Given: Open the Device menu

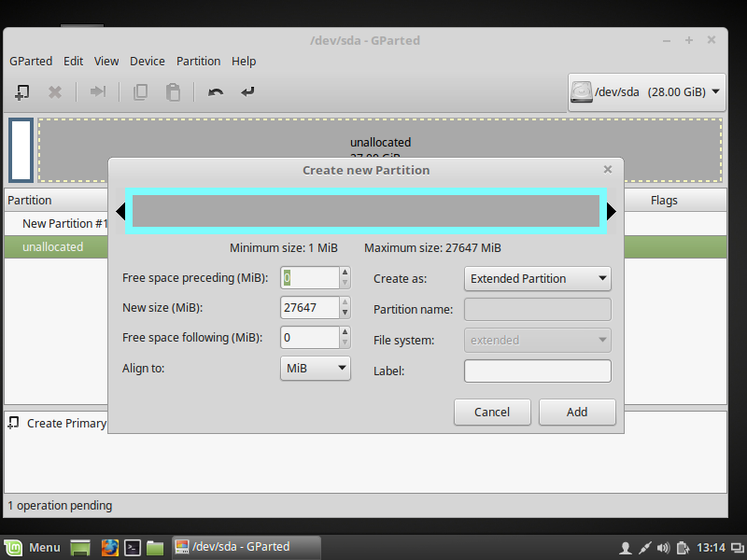Looking at the screenshot, I should coord(148,62).
